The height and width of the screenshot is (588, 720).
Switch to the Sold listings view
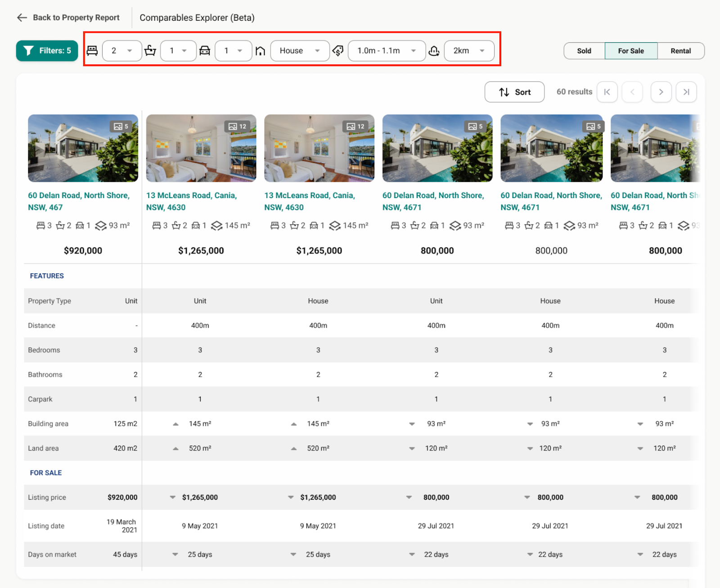[x=584, y=51]
